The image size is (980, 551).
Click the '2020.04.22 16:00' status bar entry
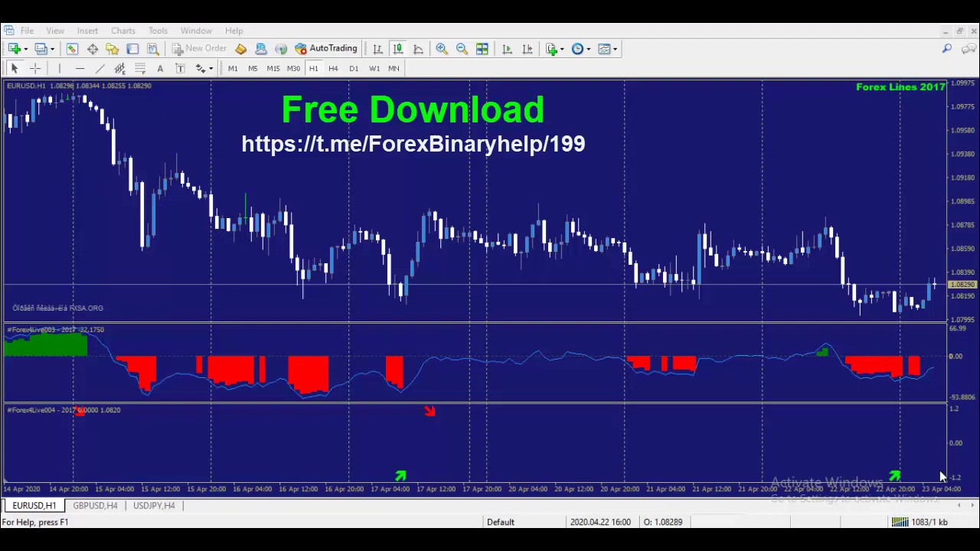pyautogui.click(x=600, y=522)
